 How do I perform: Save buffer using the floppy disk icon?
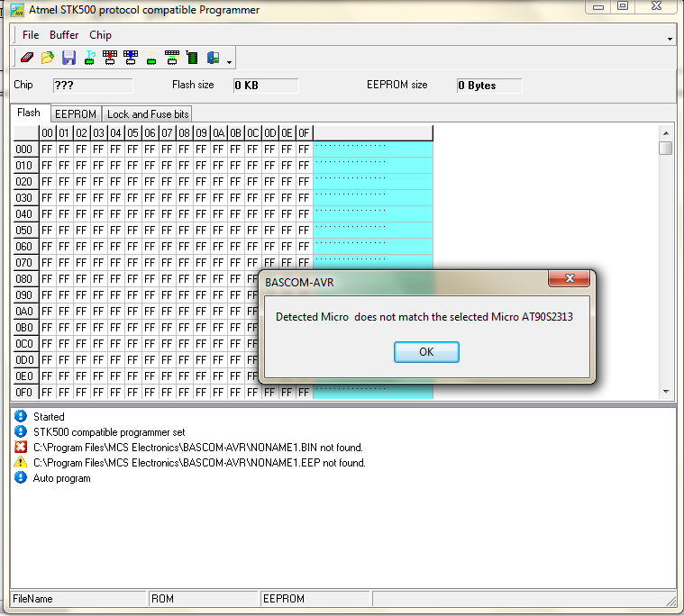pyautogui.click(x=68, y=58)
